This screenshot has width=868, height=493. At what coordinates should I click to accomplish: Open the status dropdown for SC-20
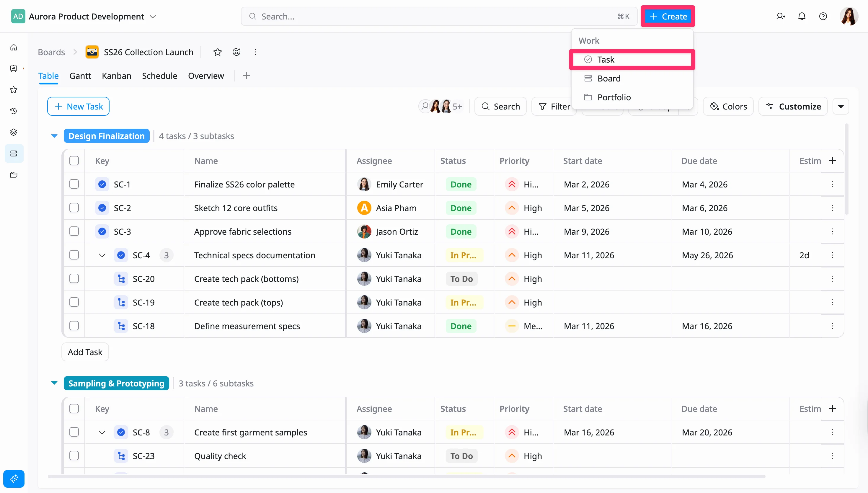coord(461,279)
